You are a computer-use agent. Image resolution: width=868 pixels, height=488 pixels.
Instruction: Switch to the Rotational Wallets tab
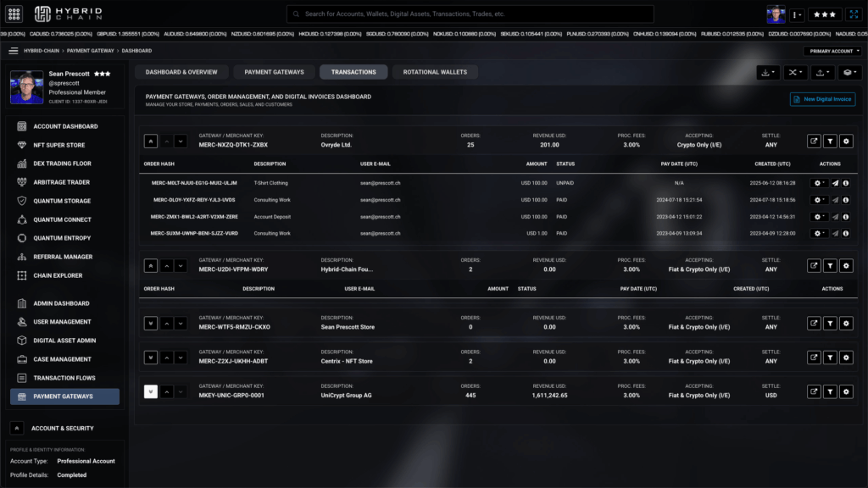click(x=435, y=72)
